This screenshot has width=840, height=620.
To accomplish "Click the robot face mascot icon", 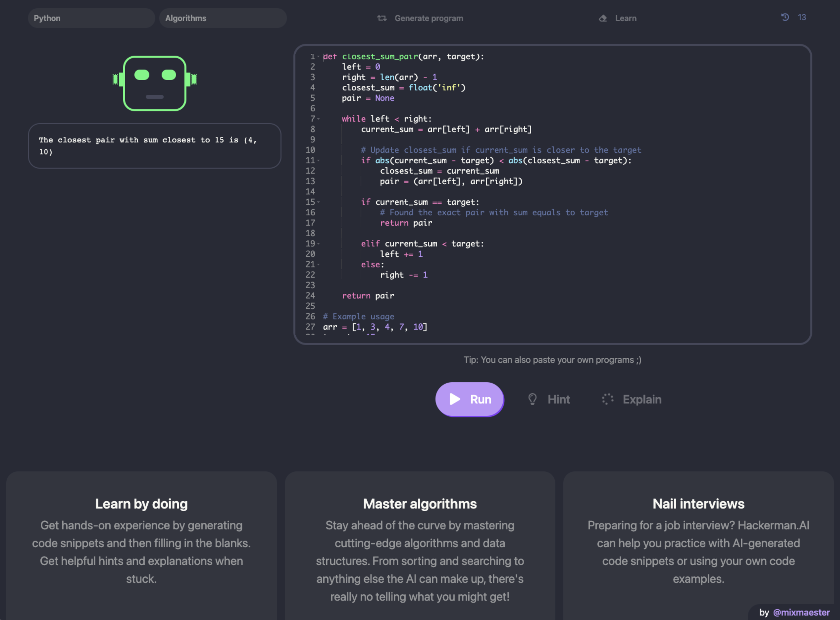I will click(x=154, y=83).
